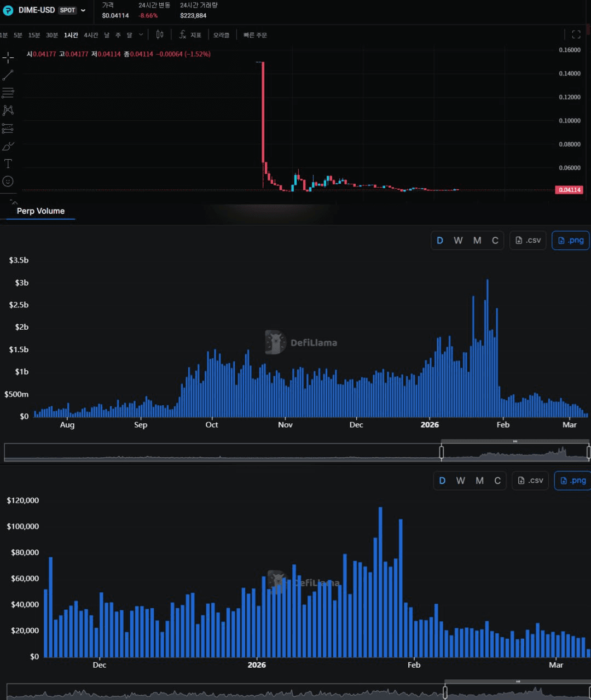Select the Perp Volume tab

40,211
